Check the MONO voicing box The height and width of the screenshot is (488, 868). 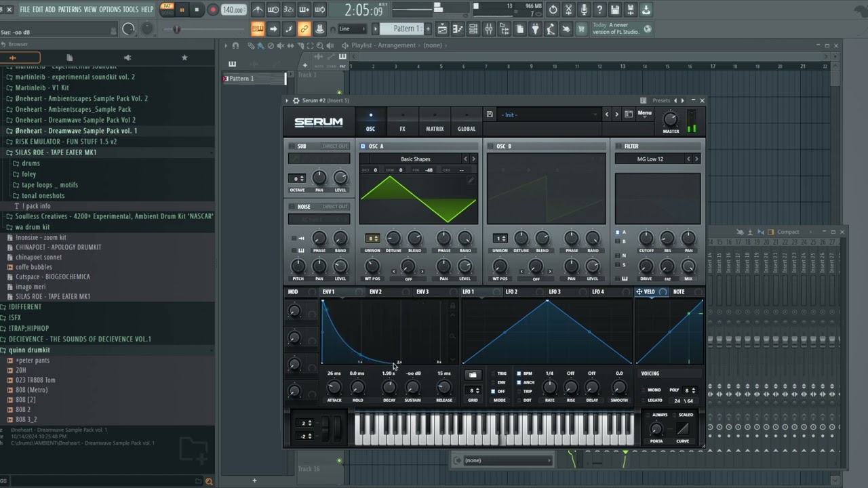[643, 390]
